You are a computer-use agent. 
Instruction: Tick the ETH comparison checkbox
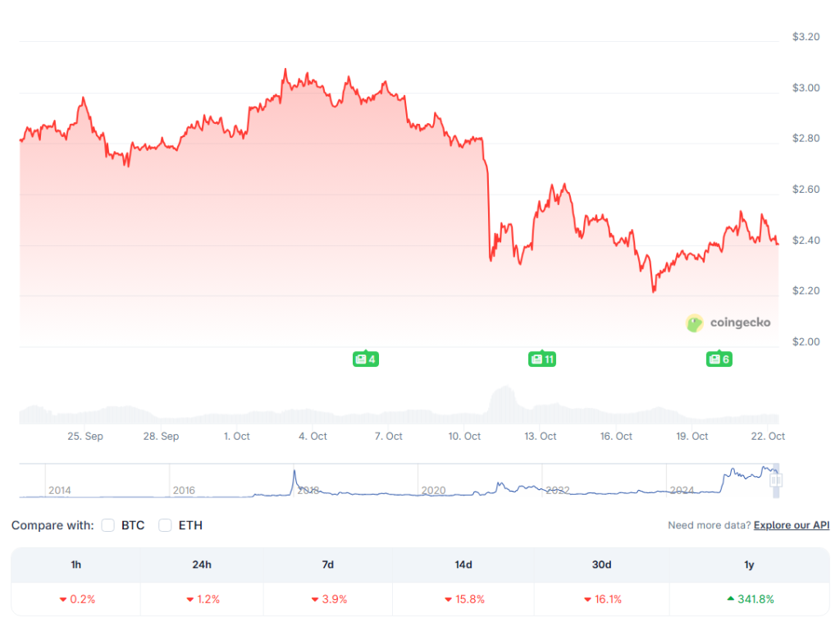[x=166, y=525]
